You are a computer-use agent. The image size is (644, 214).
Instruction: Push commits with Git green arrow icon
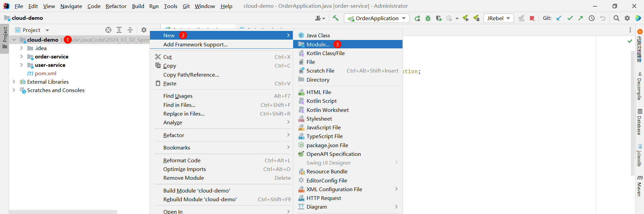coord(581,18)
